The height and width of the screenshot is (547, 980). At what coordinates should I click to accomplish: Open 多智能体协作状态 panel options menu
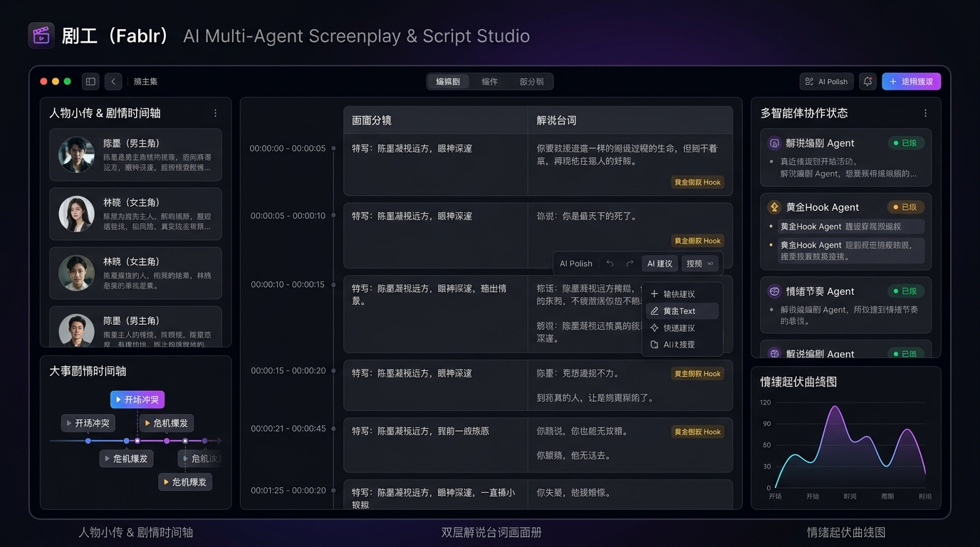pos(926,113)
